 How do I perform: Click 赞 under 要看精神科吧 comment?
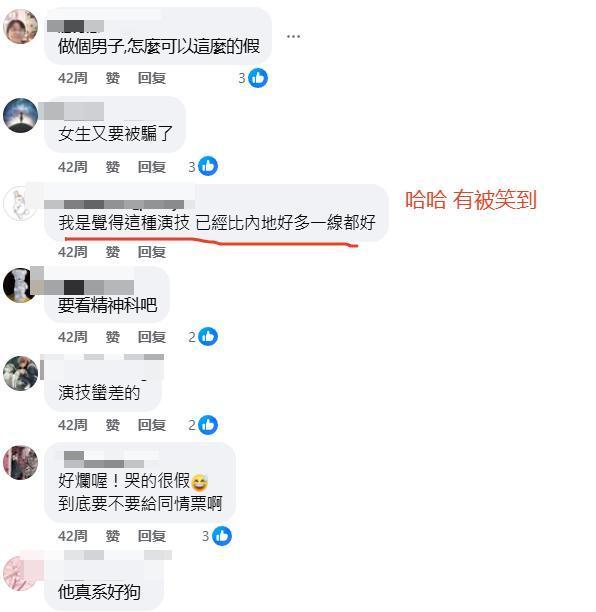click(x=113, y=337)
